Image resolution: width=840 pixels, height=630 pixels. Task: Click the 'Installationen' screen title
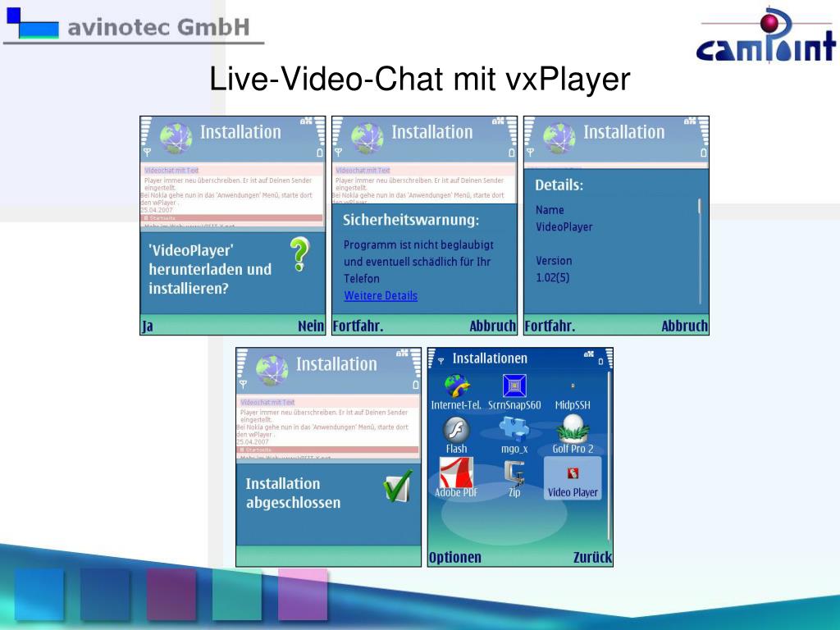click(x=490, y=358)
